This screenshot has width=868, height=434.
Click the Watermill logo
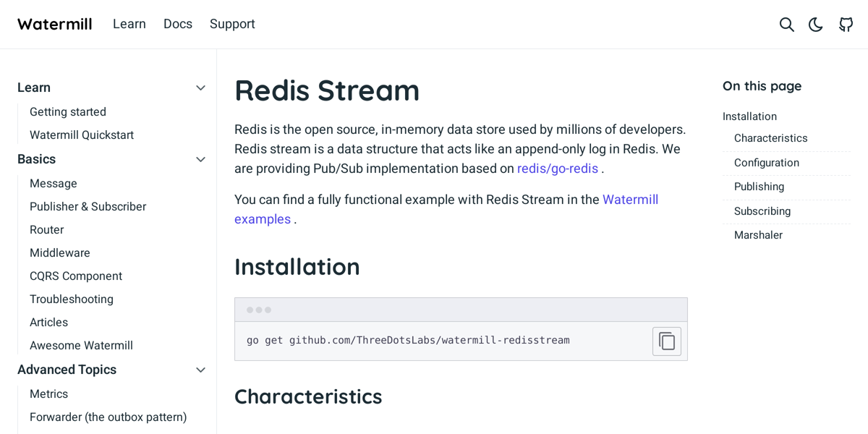point(54,23)
